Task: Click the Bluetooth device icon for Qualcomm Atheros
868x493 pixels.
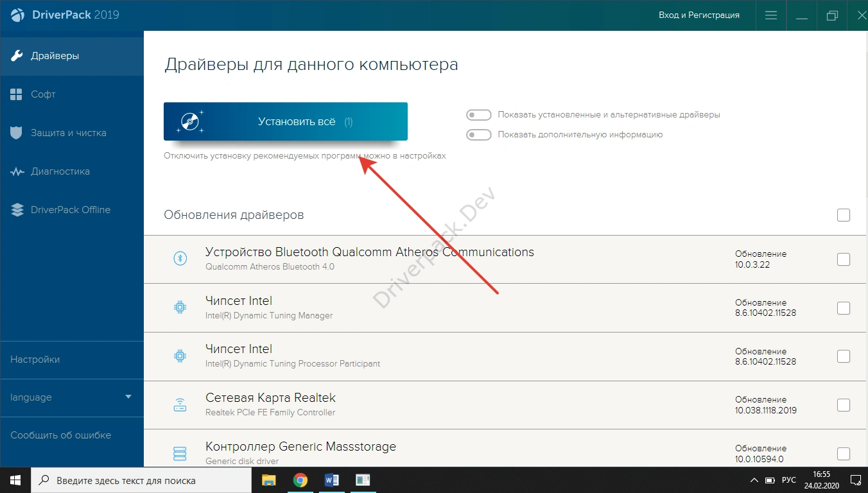Action: point(180,258)
